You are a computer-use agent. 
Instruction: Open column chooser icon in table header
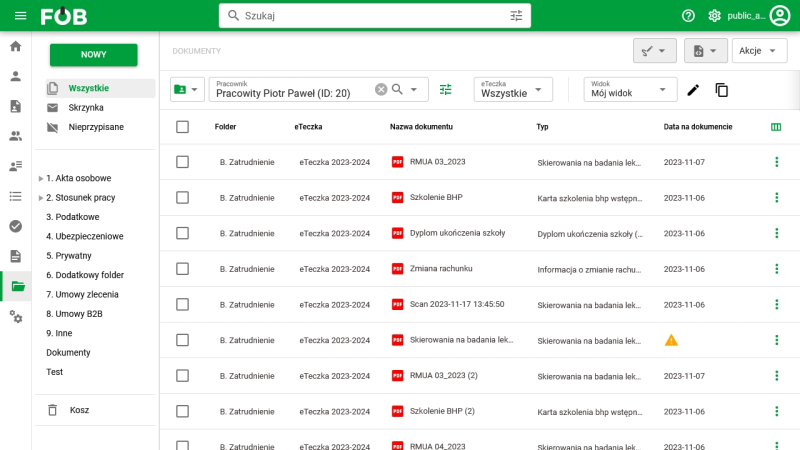(x=776, y=127)
